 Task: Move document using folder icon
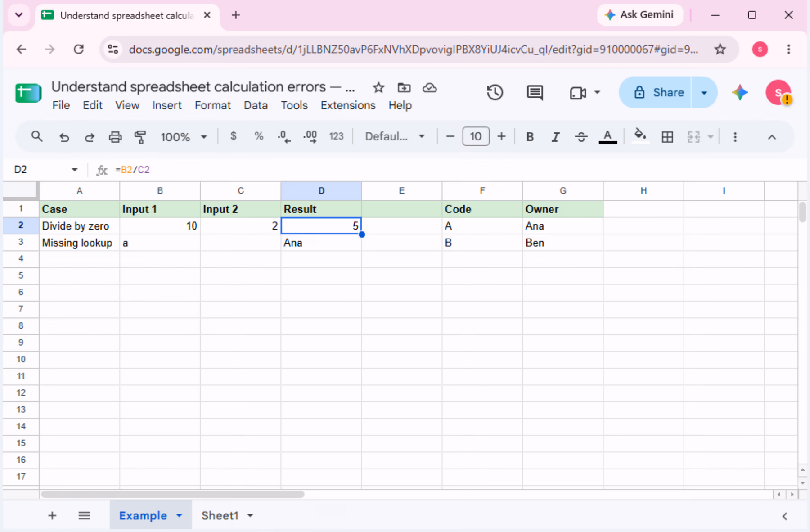tap(404, 87)
